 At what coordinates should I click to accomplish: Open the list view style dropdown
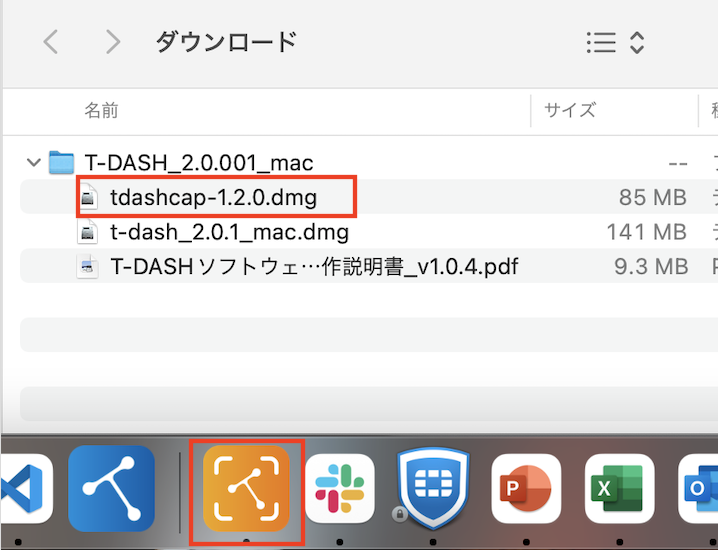pos(614,42)
